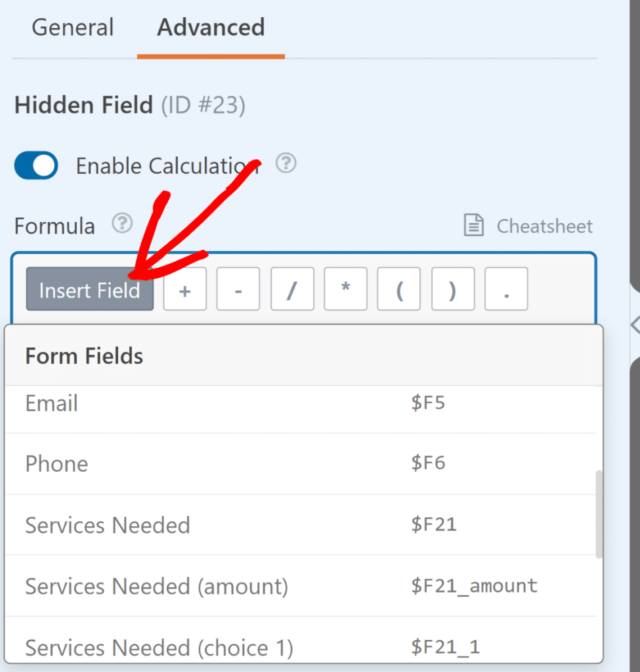Insert the multiplication operator

point(345,289)
